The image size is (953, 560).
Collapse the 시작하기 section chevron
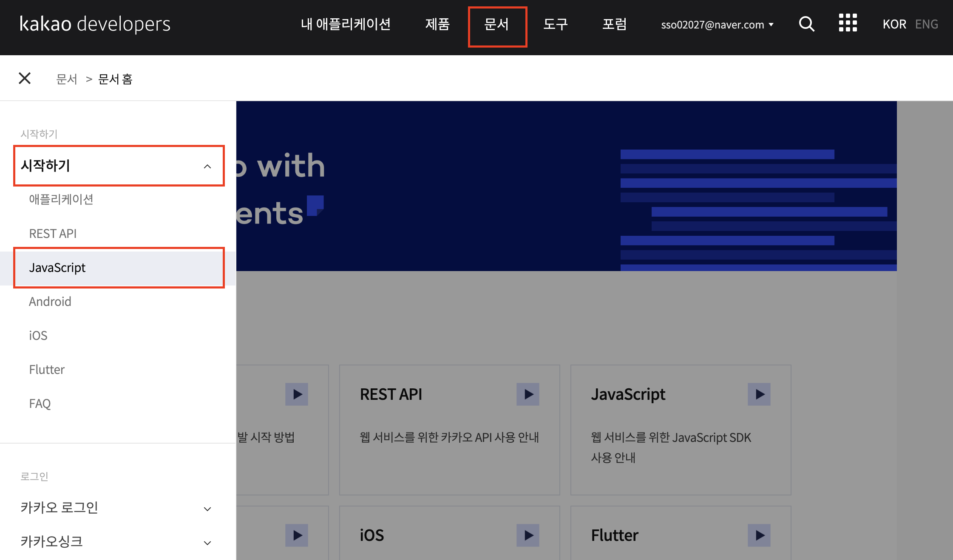coord(207,166)
